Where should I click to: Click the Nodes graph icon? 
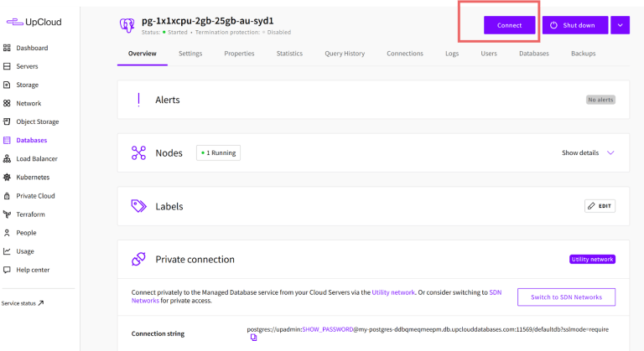pyautogui.click(x=139, y=152)
